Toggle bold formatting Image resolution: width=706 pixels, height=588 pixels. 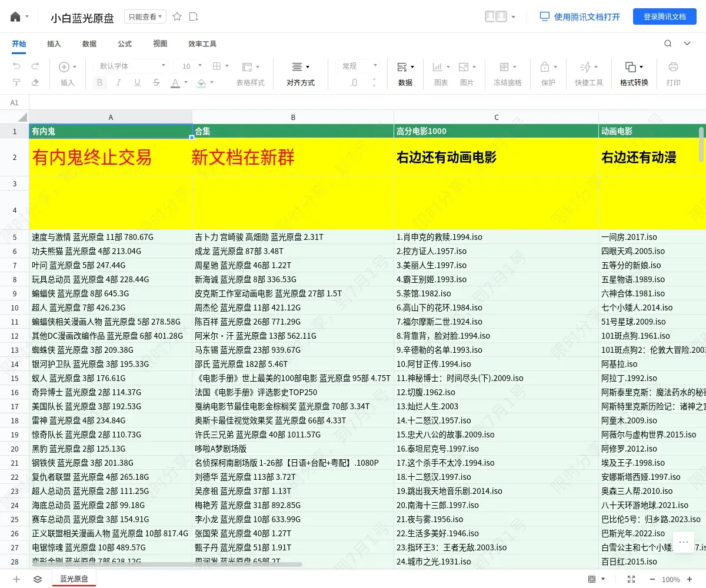pos(99,83)
